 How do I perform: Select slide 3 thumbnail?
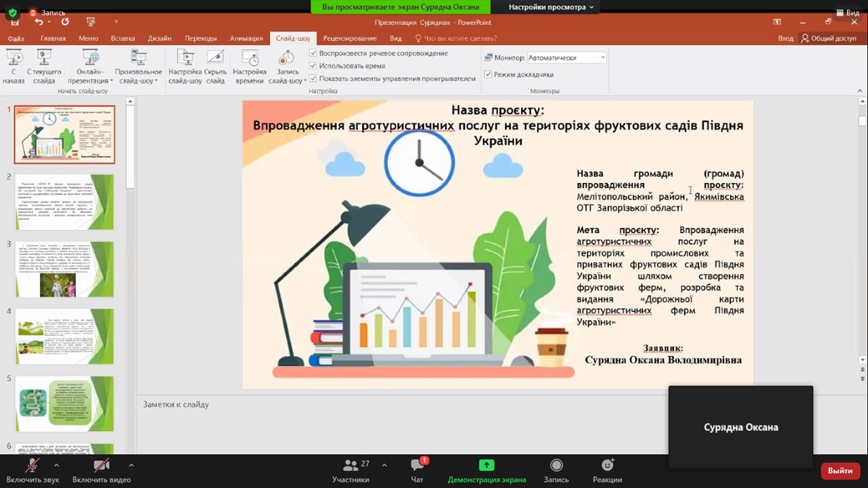pos(64,269)
